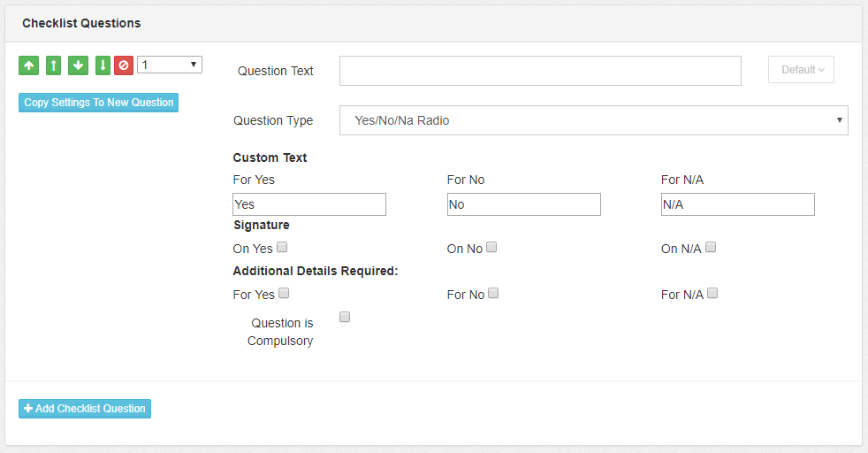Select the For N/A custom text field

[x=737, y=204]
